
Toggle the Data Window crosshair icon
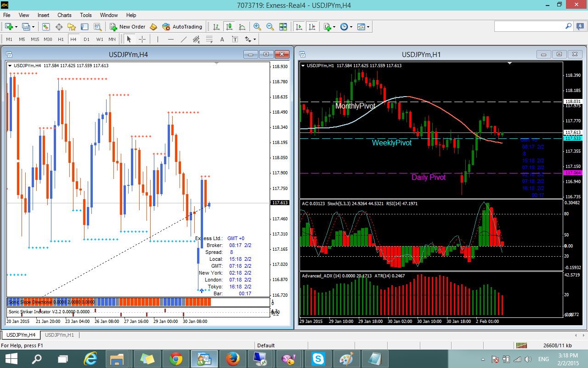tap(59, 27)
